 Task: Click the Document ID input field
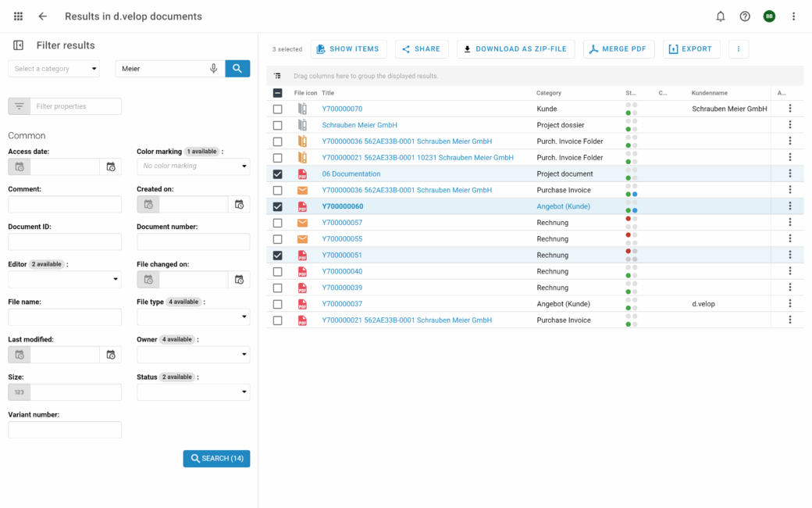pos(65,241)
